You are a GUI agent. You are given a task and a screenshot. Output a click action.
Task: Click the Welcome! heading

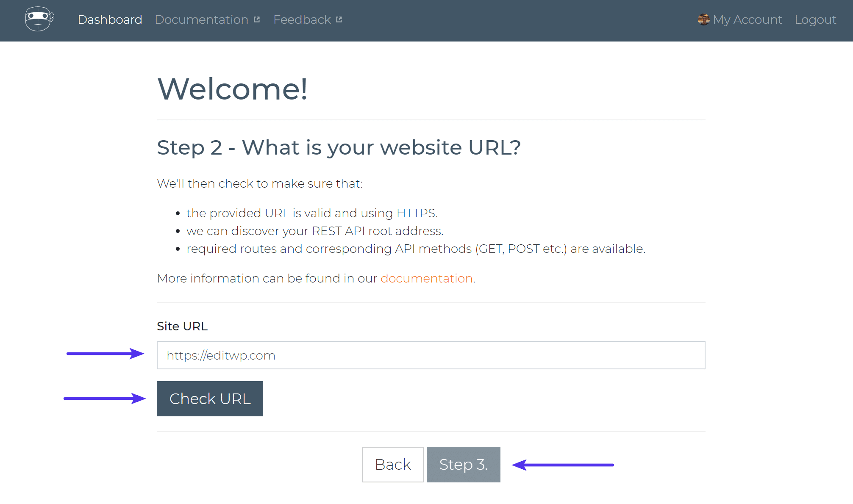[233, 89]
